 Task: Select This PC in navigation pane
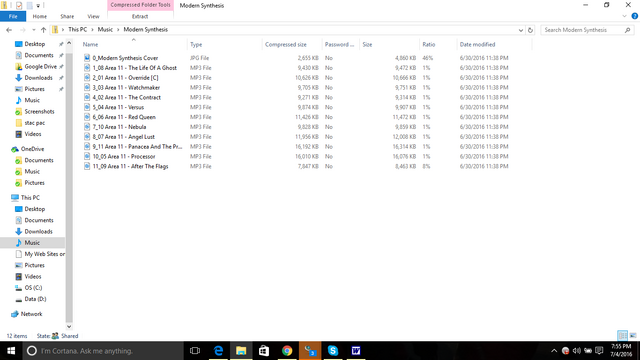tap(30, 198)
